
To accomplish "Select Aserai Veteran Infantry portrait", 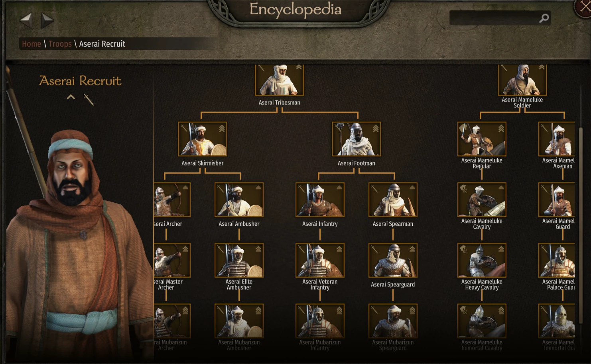I will pyautogui.click(x=320, y=260).
